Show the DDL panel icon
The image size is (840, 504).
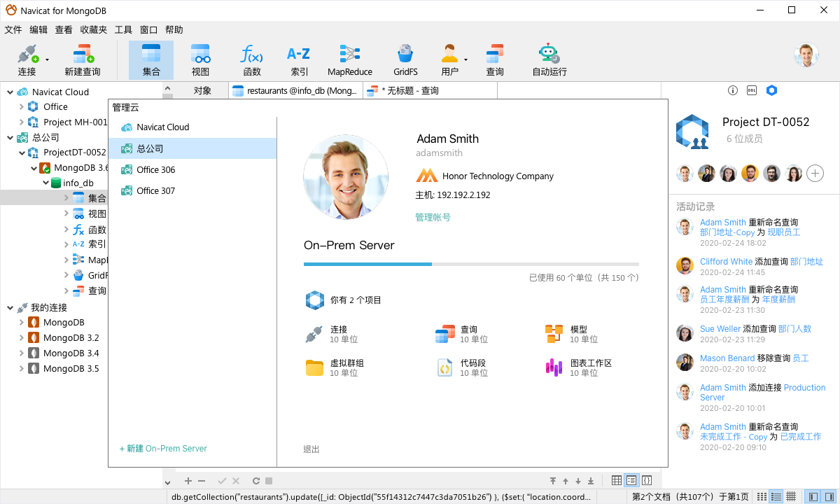(x=752, y=90)
